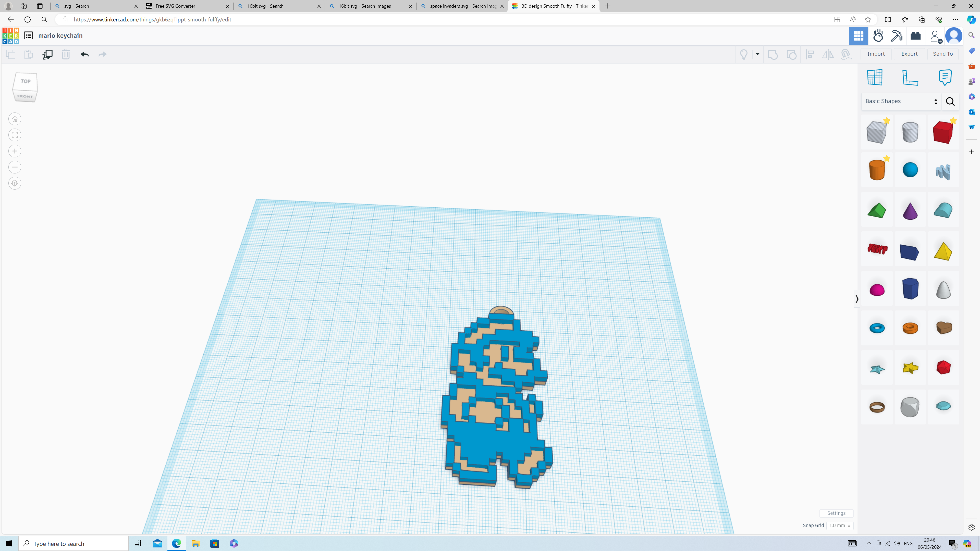The image size is (980, 551).
Task: Click the Mirror tool icon
Action: pyautogui.click(x=828, y=54)
